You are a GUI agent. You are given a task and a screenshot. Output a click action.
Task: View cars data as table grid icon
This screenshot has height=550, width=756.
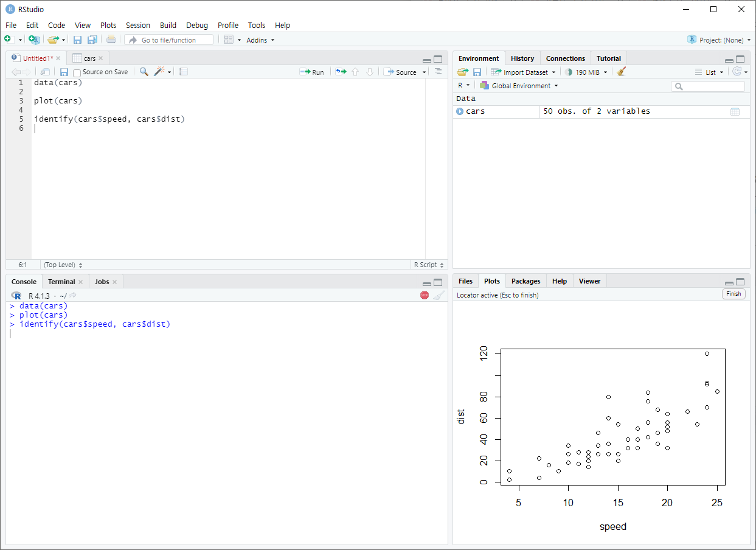735,111
